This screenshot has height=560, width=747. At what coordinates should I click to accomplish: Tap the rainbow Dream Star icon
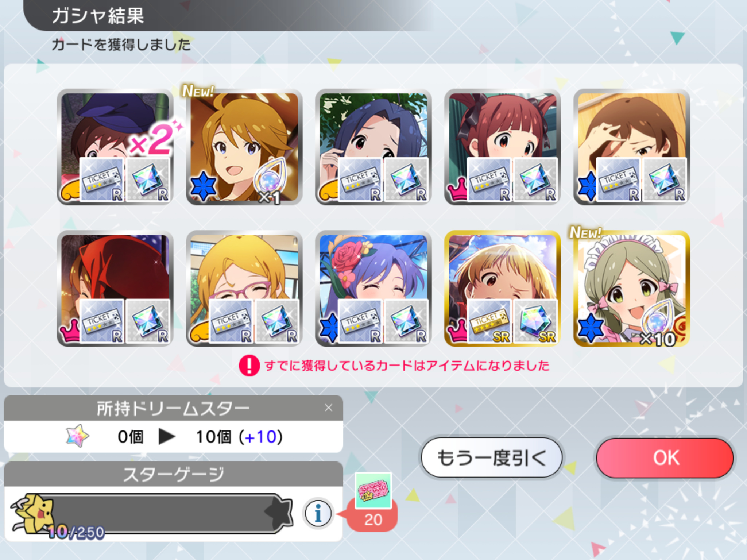tap(77, 436)
